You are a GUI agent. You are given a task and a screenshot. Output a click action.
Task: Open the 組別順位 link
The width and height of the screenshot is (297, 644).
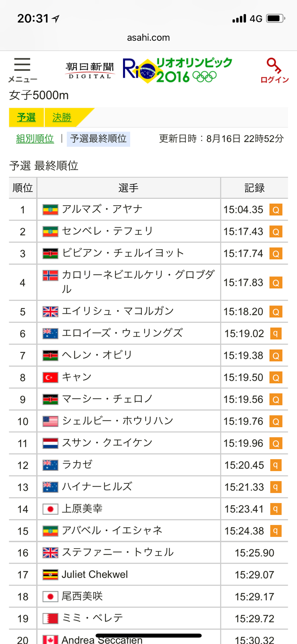click(x=35, y=139)
